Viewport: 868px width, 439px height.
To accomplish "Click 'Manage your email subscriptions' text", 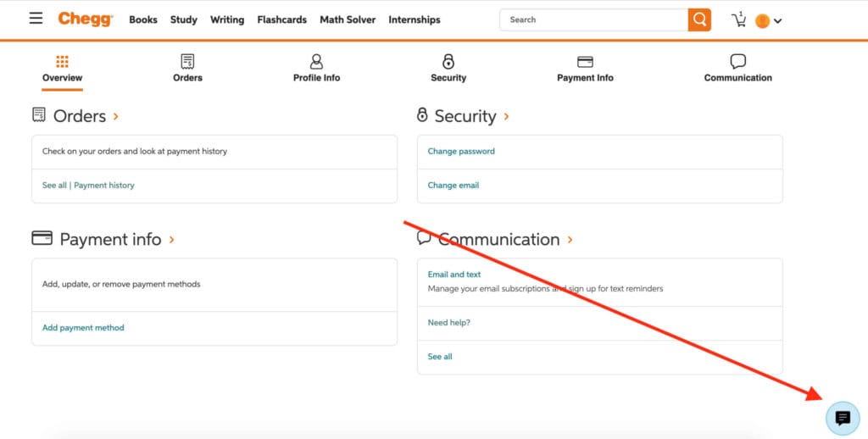I will point(545,289).
